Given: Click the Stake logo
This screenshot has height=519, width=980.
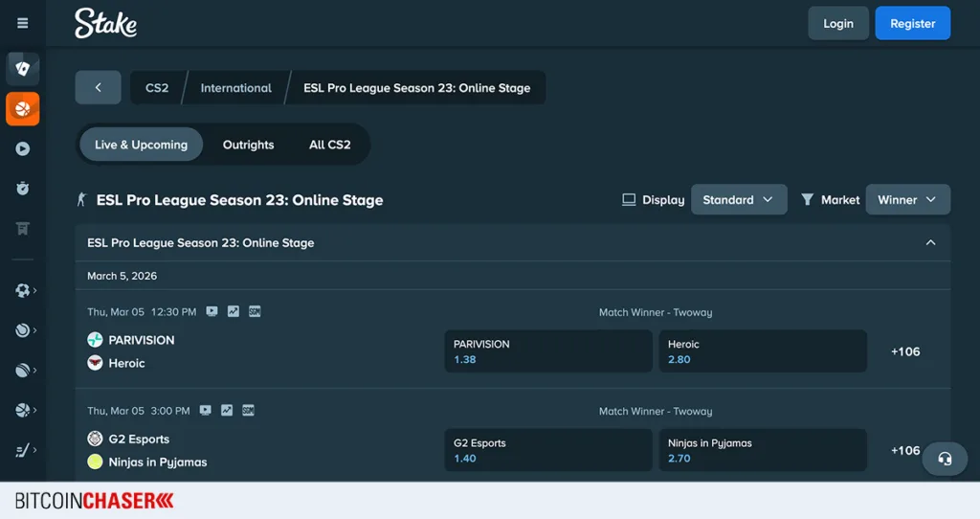Looking at the screenshot, I should (x=105, y=23).
